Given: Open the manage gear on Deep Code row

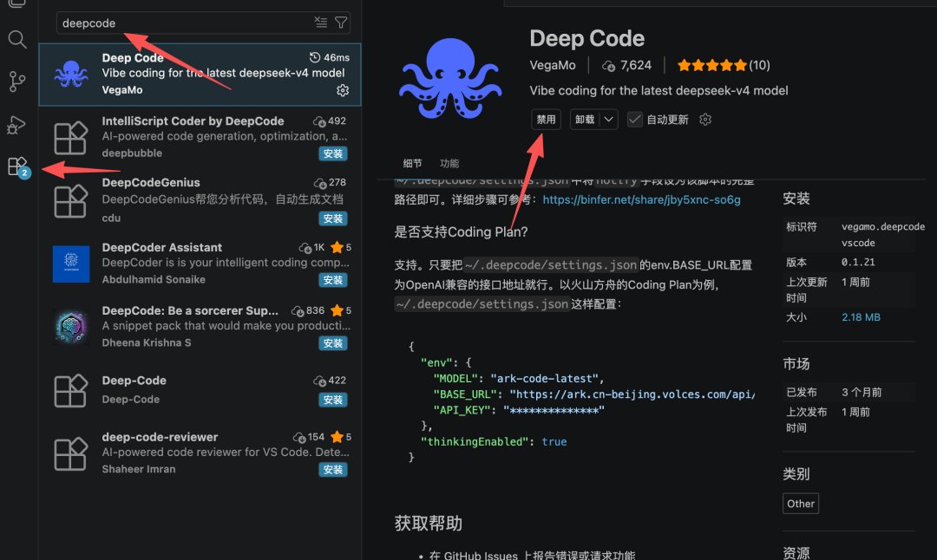Looking at the screenshot, I should [343, 90].
